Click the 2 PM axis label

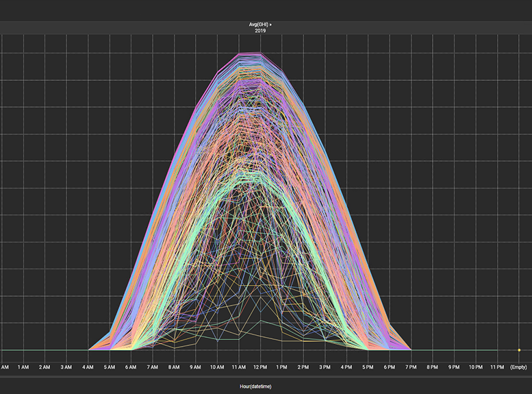303,367
